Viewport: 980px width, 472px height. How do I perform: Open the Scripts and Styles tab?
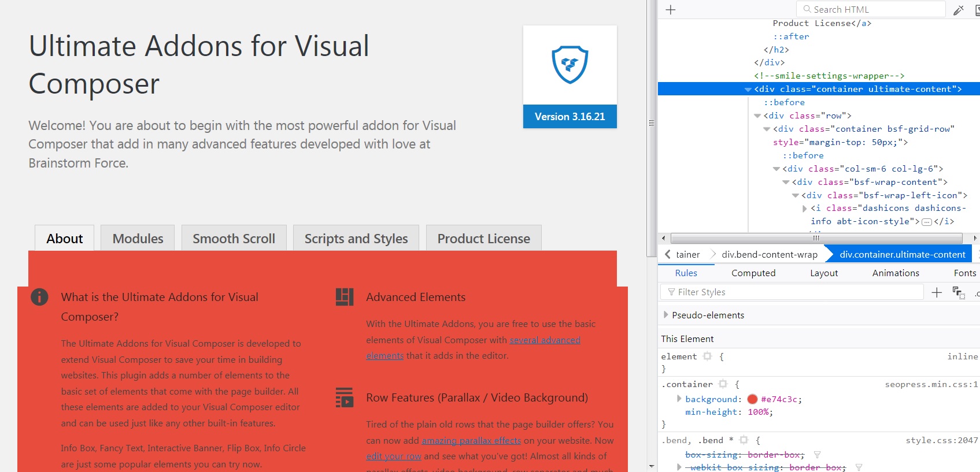(356, 238)
